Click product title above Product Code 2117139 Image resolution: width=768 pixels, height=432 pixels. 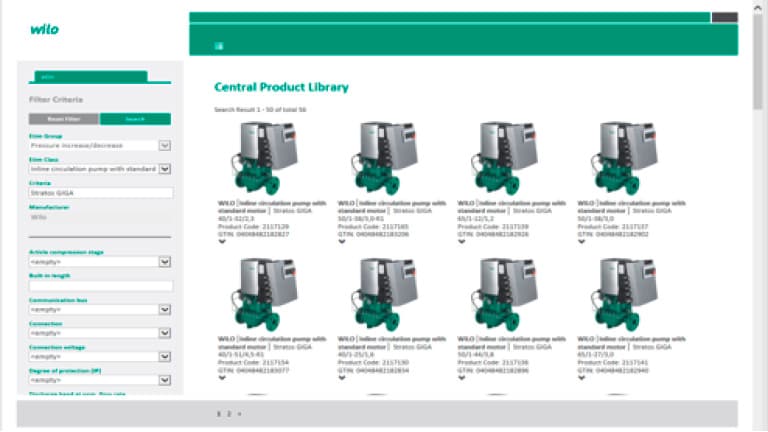511,211
